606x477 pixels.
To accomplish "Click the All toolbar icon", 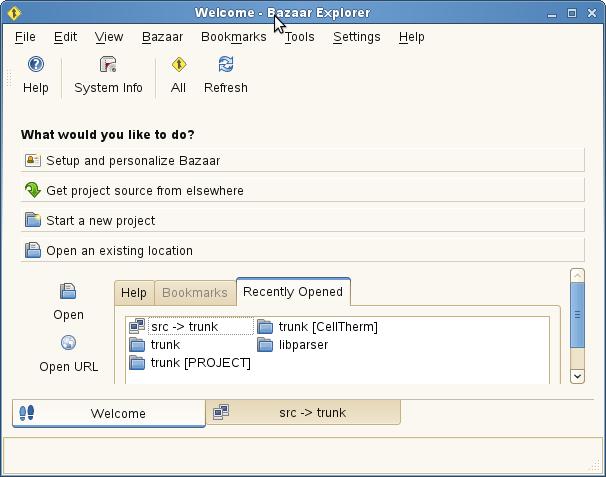I will pos(179,64).
